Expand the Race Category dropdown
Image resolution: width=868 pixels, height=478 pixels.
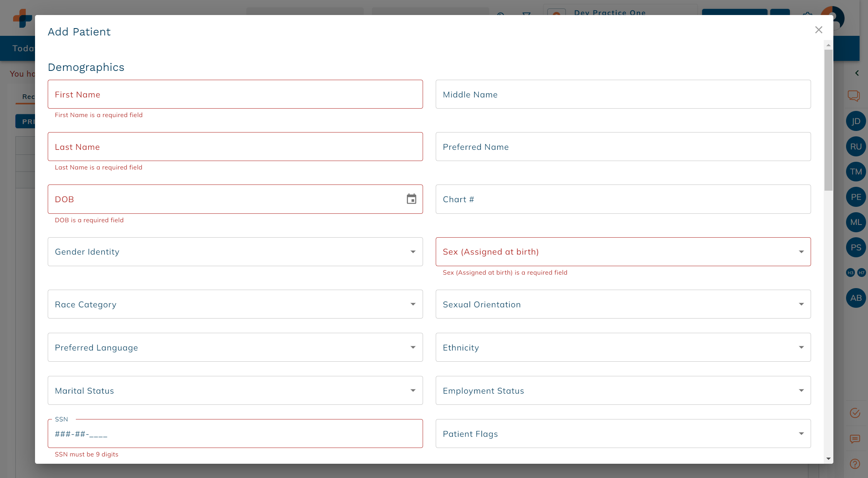235,304
